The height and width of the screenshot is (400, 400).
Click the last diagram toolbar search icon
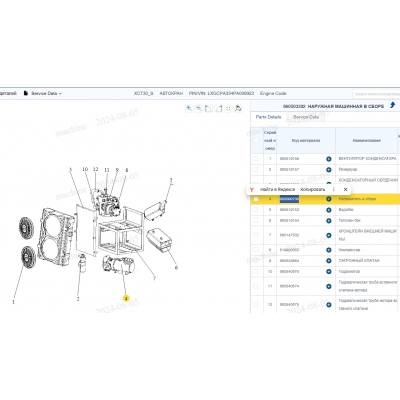tap(238, 108)
